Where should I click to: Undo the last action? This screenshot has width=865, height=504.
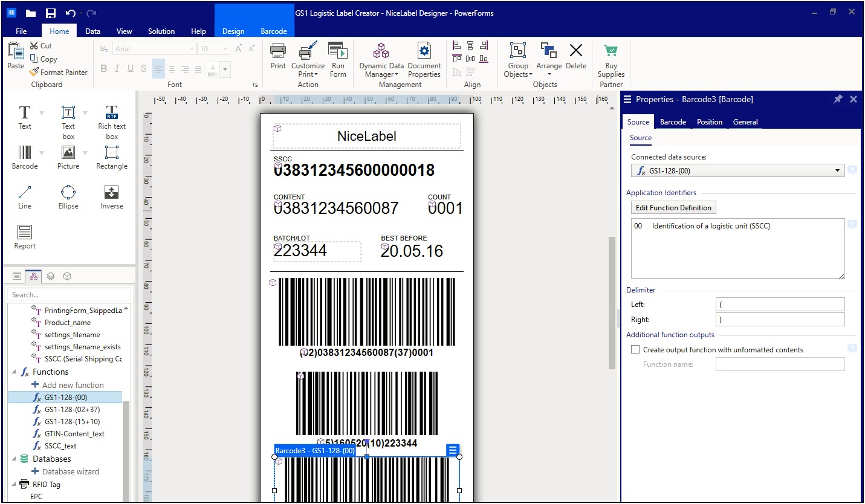click(70, 13)
